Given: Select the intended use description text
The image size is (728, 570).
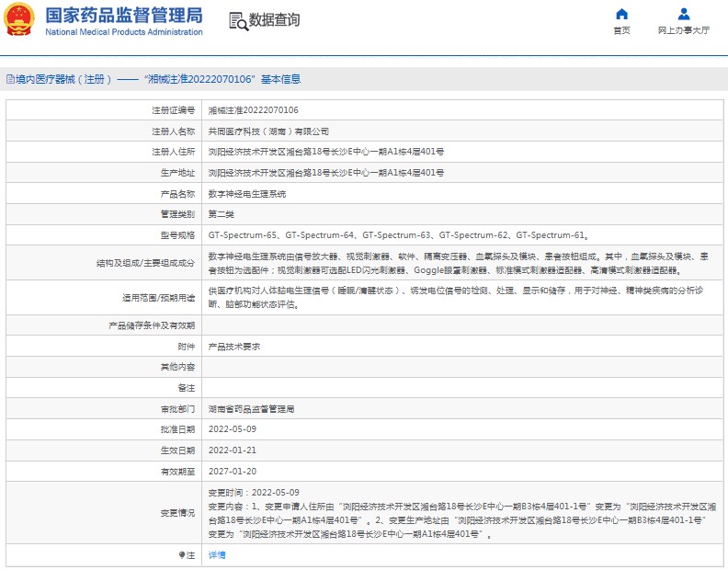Looking at the screenshot, I should click(456, 297).
